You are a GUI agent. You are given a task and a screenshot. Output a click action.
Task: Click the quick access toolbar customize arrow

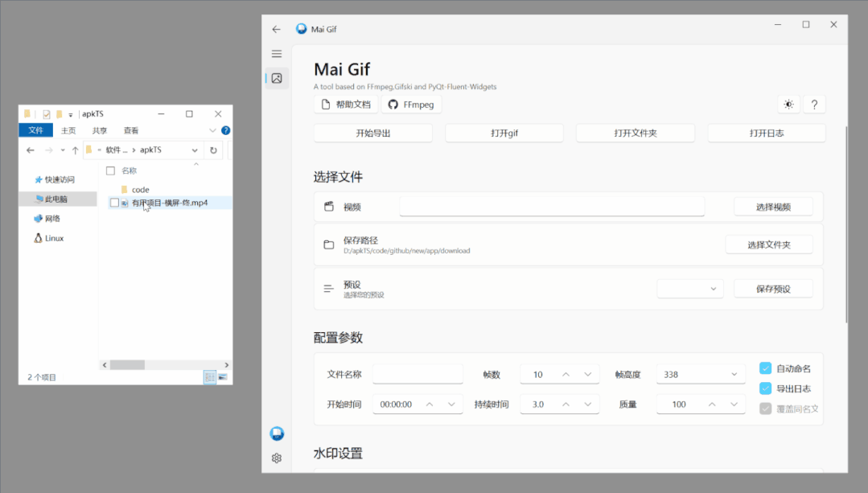click(x=70, y=115)
